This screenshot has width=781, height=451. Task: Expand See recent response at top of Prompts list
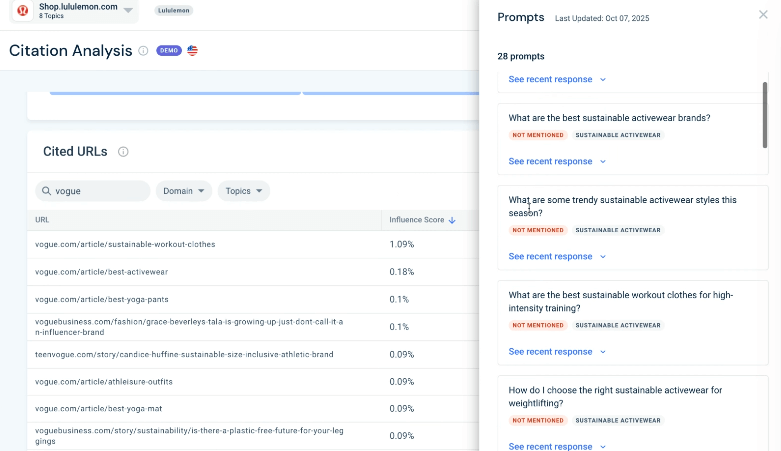click(x=557, y=79)
